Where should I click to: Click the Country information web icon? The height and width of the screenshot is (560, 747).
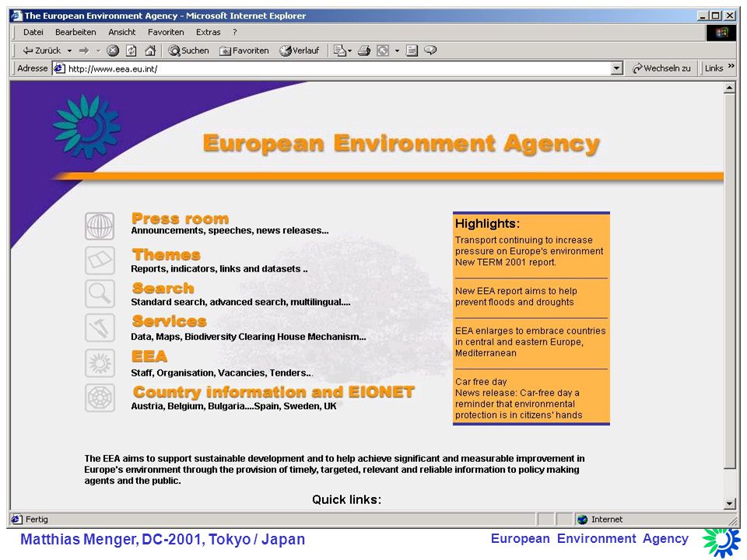[x=100, y=397]
